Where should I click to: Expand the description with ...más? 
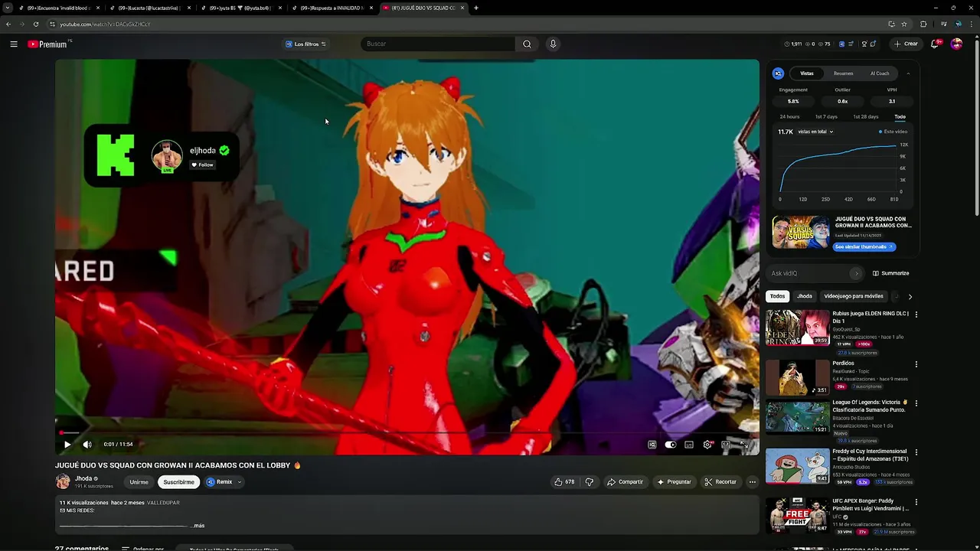pyautogui.click(x=198, y=526)
